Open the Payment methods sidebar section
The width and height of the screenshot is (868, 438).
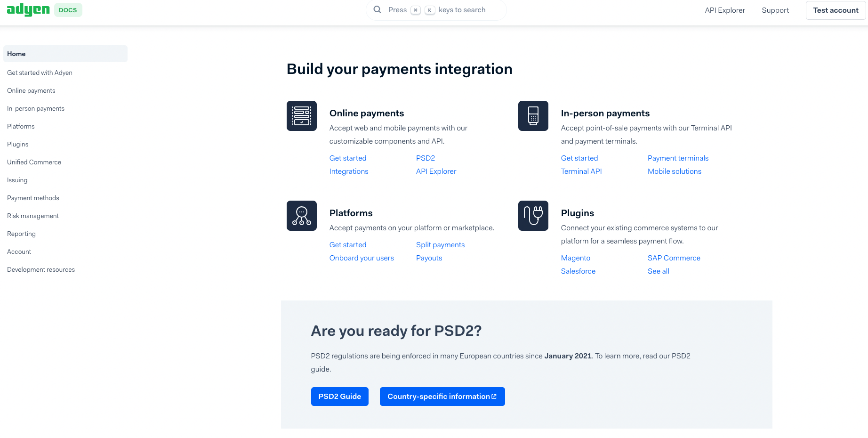pos(33,198)
